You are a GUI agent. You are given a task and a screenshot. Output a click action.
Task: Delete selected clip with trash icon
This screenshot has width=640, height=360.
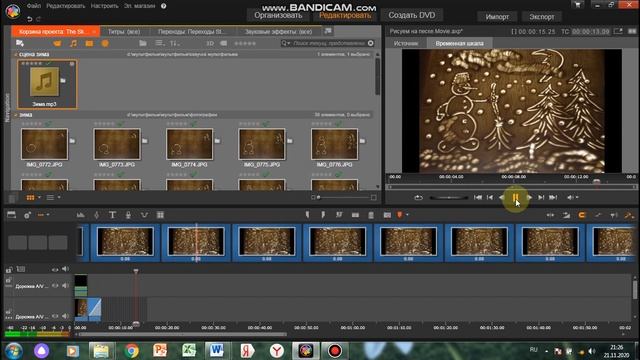(x=371, y=215)
